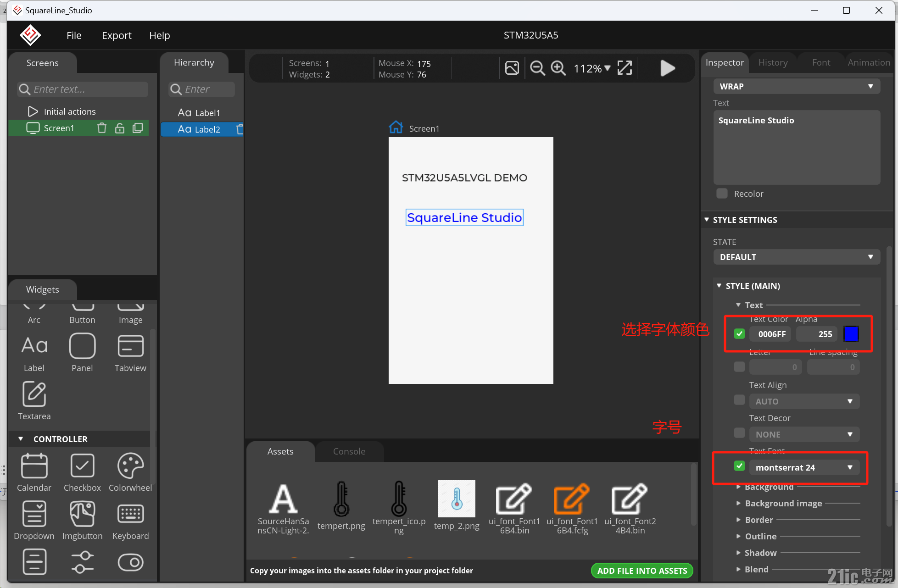Click the fit-to-screen expand icon

click(x=625, y=68)
